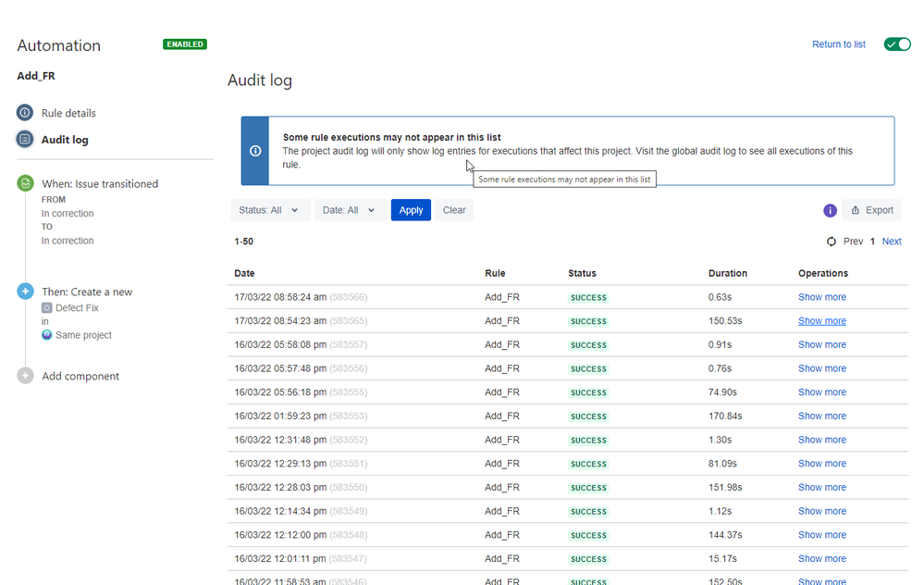The width and height of the screenshot is (924, 585).
Task: Click the grey Add component plus icon
Action: tap(25, 376)
